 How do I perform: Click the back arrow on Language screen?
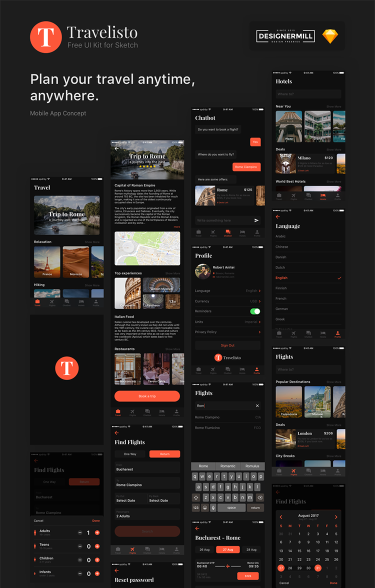pos(278,216)
